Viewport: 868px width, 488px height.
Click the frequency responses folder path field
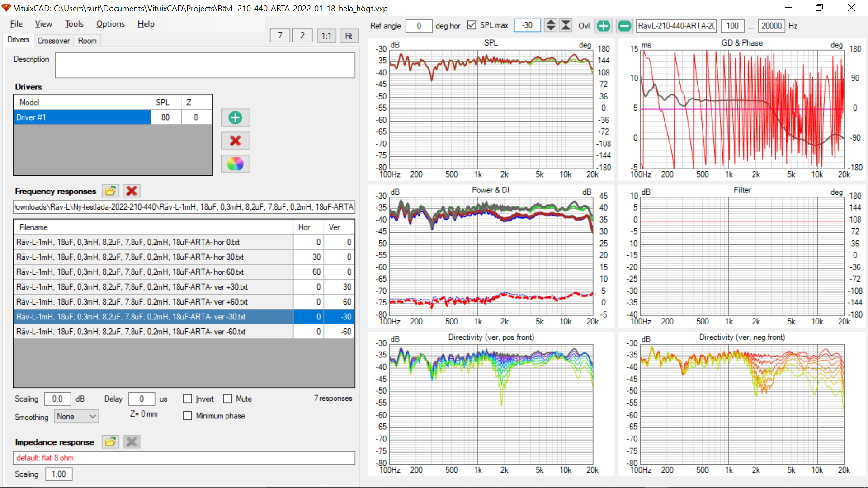point(184,207)
